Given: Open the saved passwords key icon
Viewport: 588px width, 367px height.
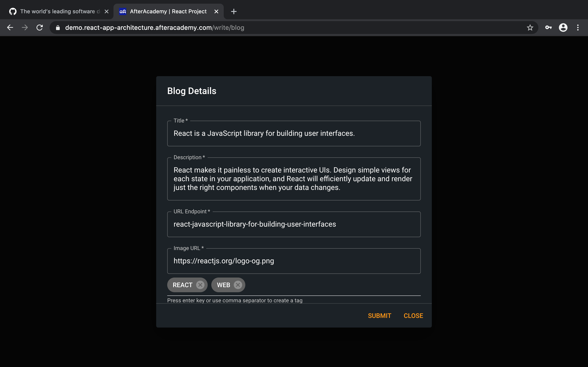Looking at the screenshot, I should pyautogui.click(x=548, y=28).
